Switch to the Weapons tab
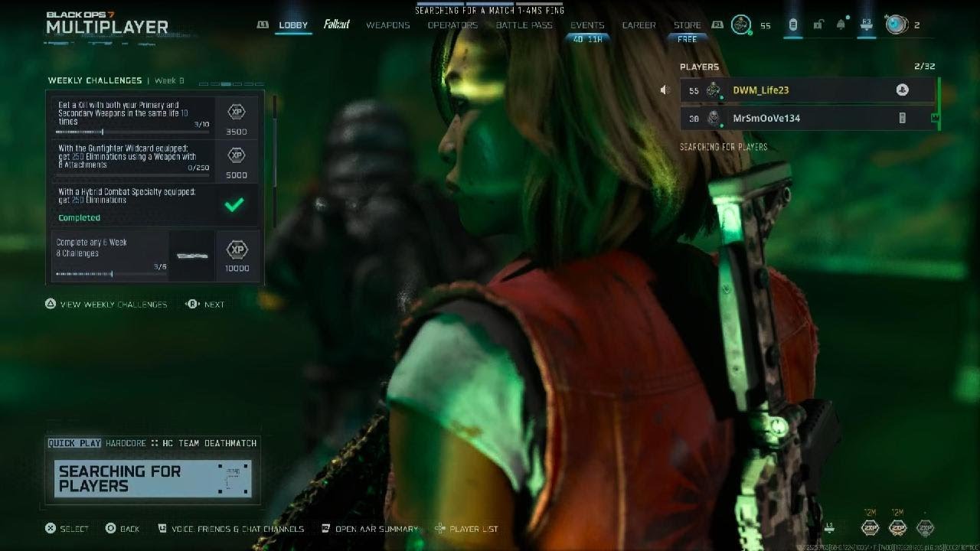 coord(387,25)
